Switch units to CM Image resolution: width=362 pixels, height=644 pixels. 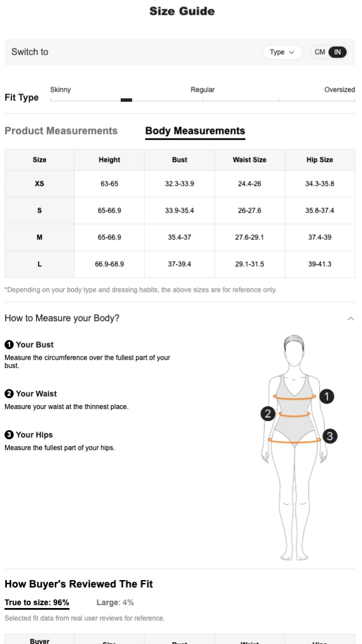coord(320,52)
